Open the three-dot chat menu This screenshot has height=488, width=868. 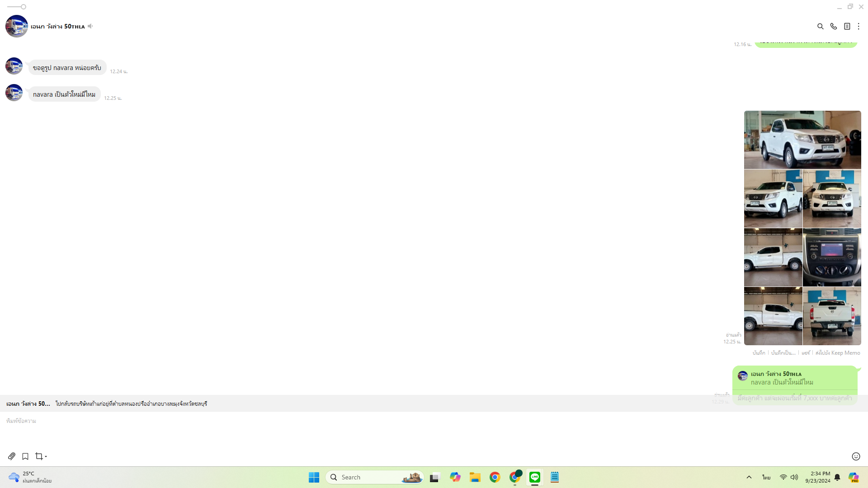click(x=859, y=27)
